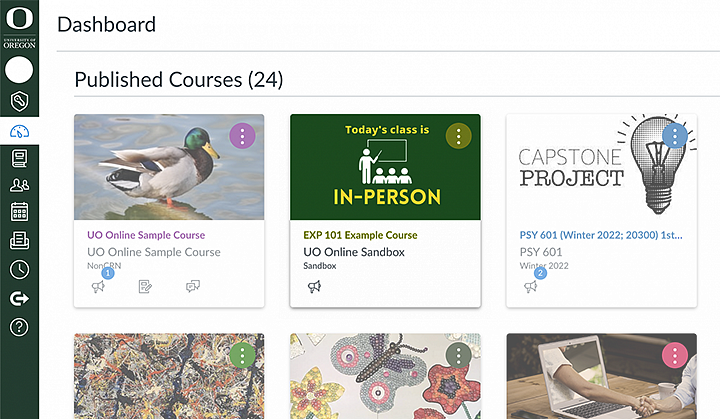View announcements on UO Online Sample Course card
Screen dimensions: 720x419
click(99, 287)
